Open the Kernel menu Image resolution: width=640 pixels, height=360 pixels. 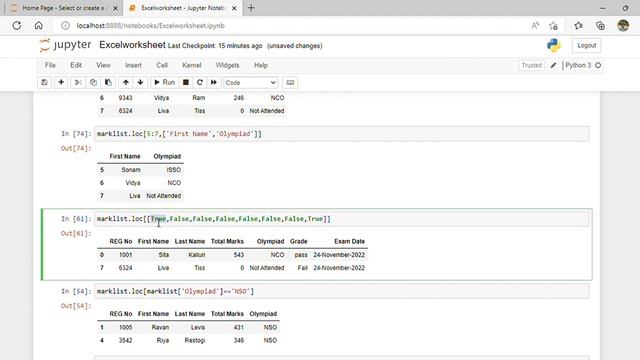pos(192,65)
